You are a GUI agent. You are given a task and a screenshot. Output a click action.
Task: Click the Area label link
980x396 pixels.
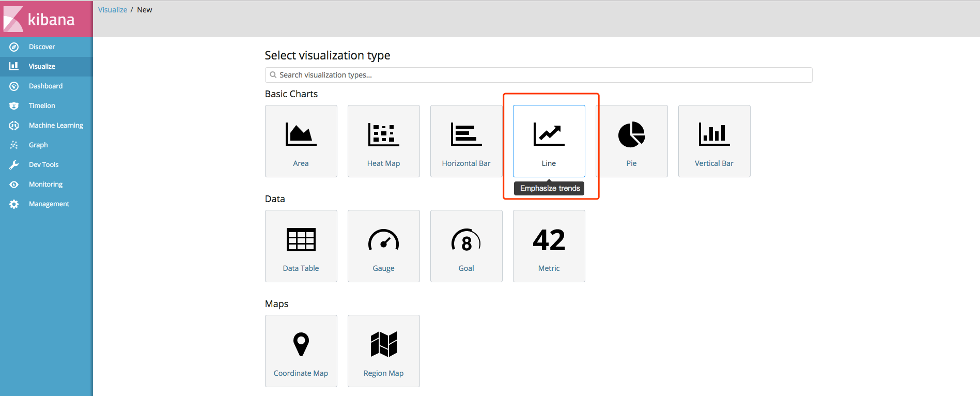click(x=301, y=163)
